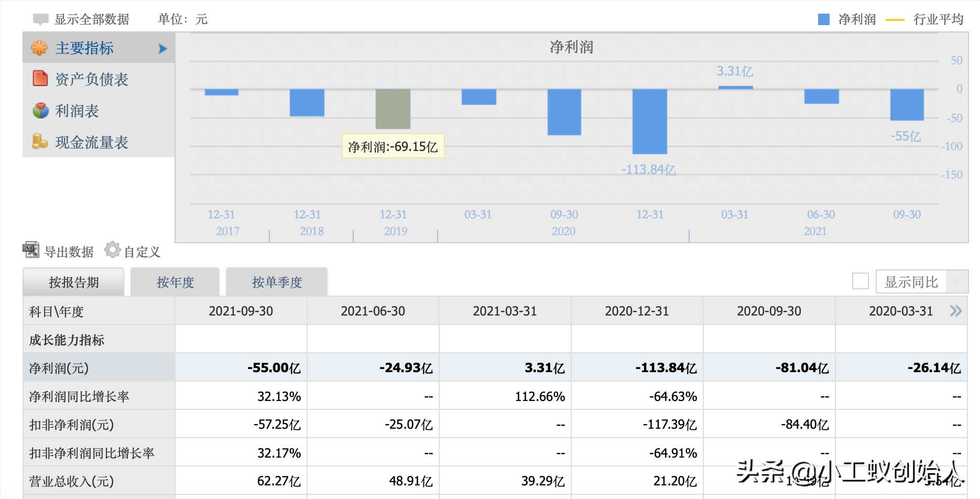Click the 自定义 gear icon
980x499 pixels.
[x=112, y=250]
